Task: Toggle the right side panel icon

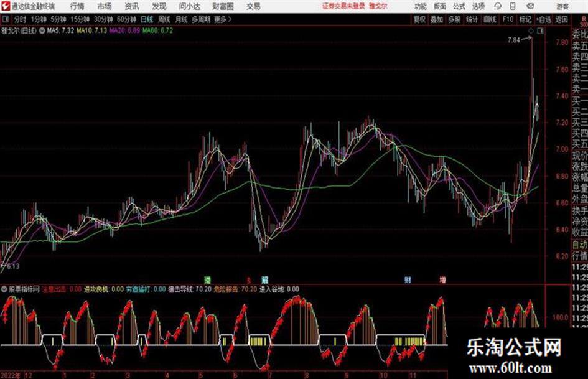Action: pos(540,31)
